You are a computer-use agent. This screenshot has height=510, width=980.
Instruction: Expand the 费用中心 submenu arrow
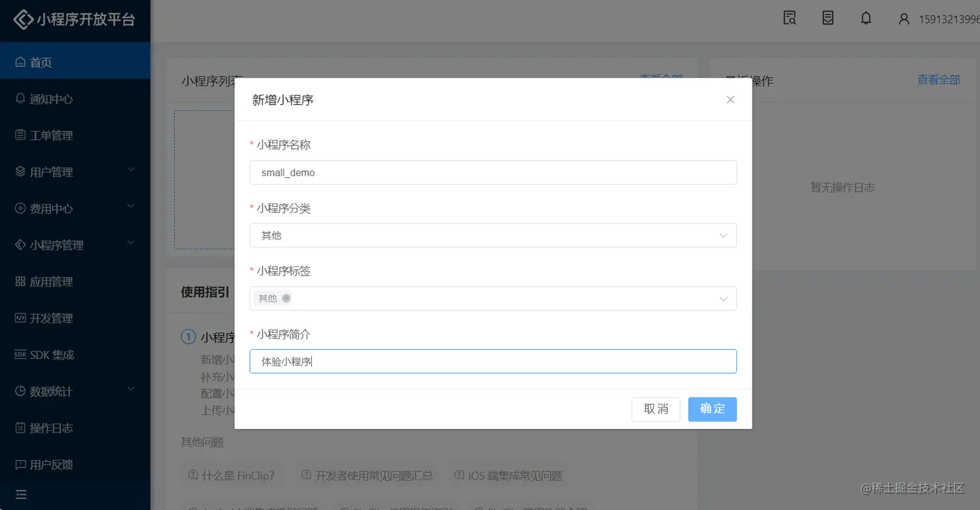pyautogui.click(x=131, y=206)
